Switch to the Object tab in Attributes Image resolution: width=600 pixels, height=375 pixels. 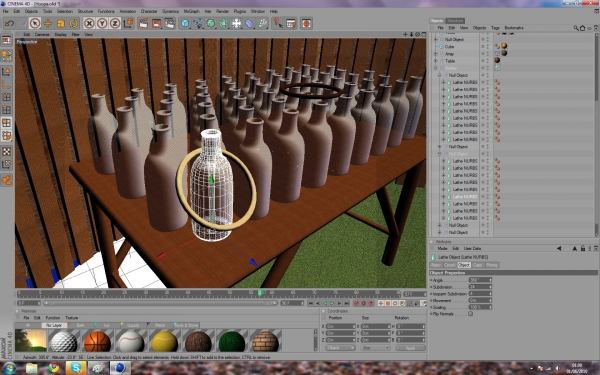464,265
